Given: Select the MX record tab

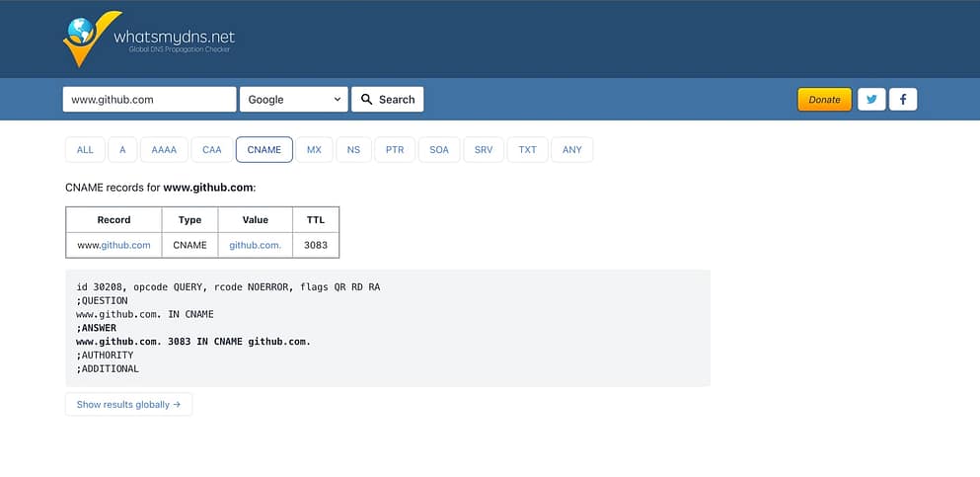Looking at the screenshot, I should coord(314,150).
